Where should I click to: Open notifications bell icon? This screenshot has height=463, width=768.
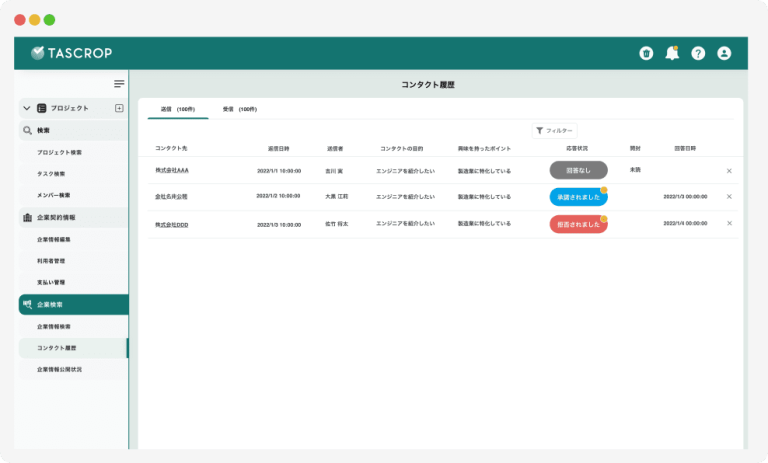(672, 53)
